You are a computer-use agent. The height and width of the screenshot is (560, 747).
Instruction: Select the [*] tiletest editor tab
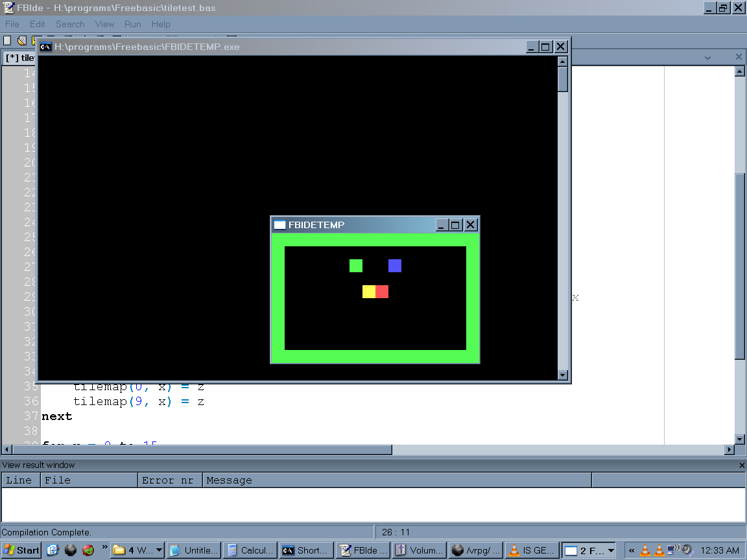pos(20,58)
